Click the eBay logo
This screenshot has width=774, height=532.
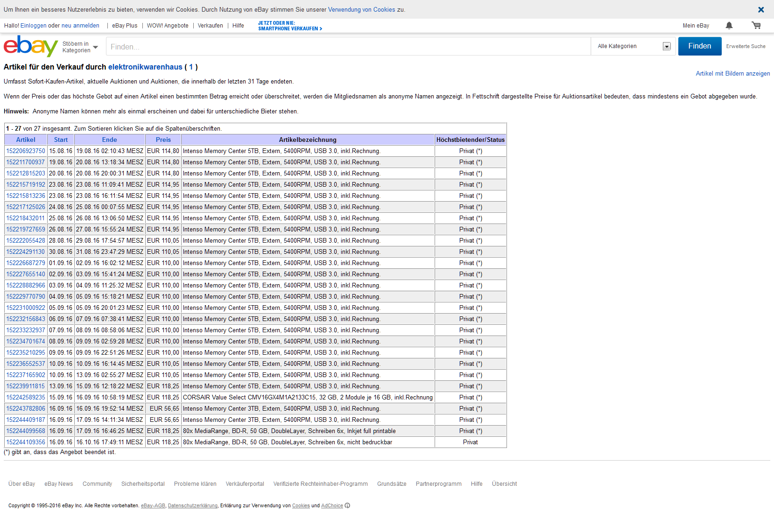31,46
